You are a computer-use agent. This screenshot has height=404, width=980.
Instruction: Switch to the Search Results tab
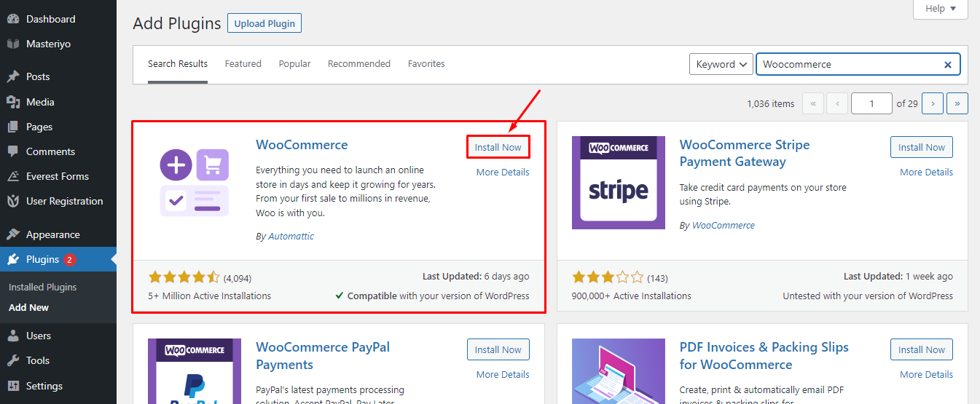point(178,64)
